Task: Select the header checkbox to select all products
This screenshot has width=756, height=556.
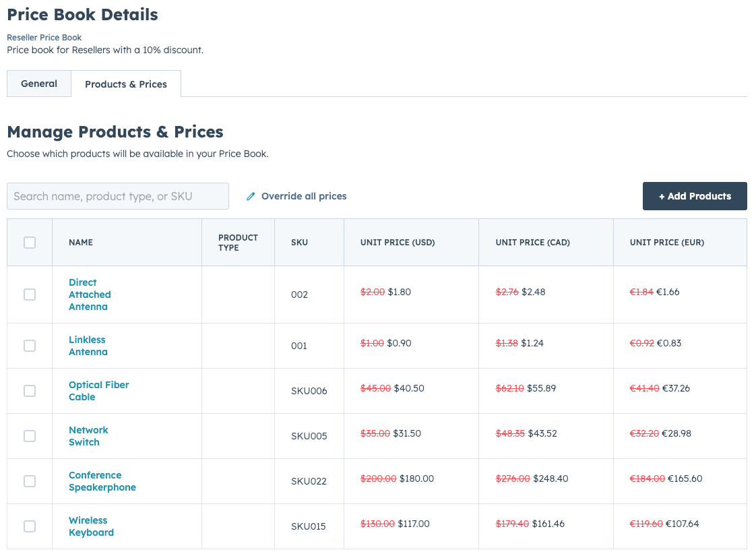Action: (x=29, y=242)
